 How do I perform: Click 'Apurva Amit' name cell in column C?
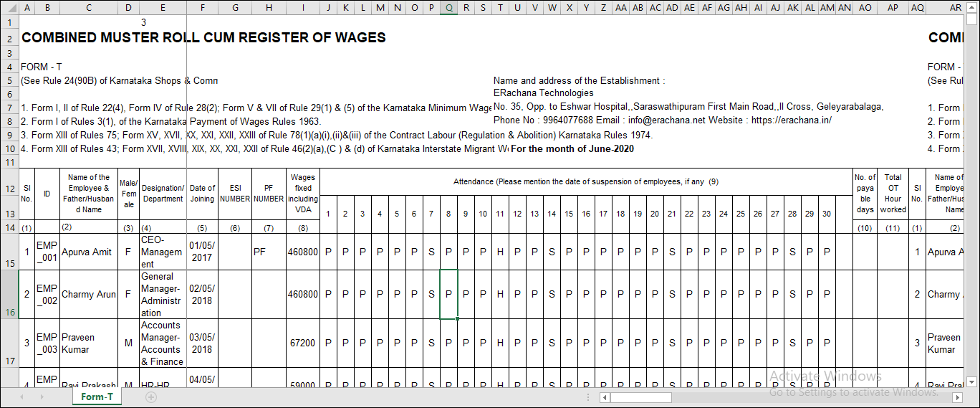[x=89, y=252]
